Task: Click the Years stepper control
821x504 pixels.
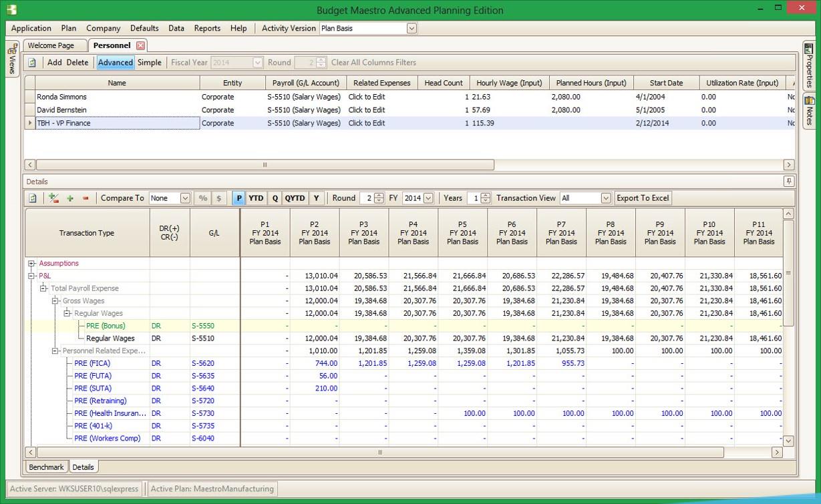Action: pyautogui.click(x=486, y=198)
